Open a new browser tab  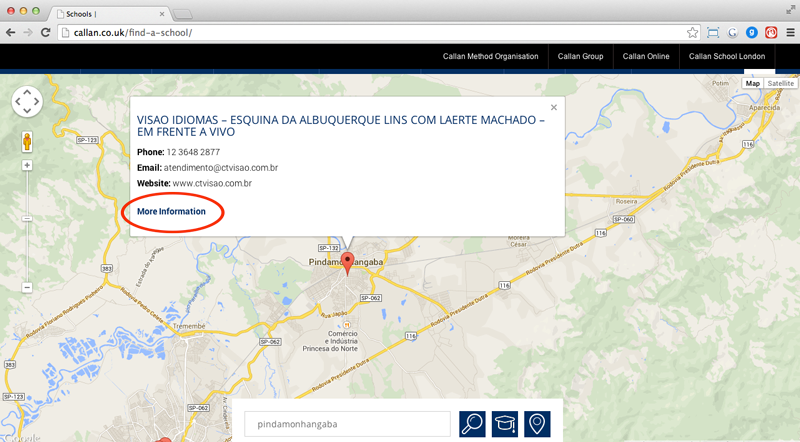pyautogui.click(x=183, y=14)
